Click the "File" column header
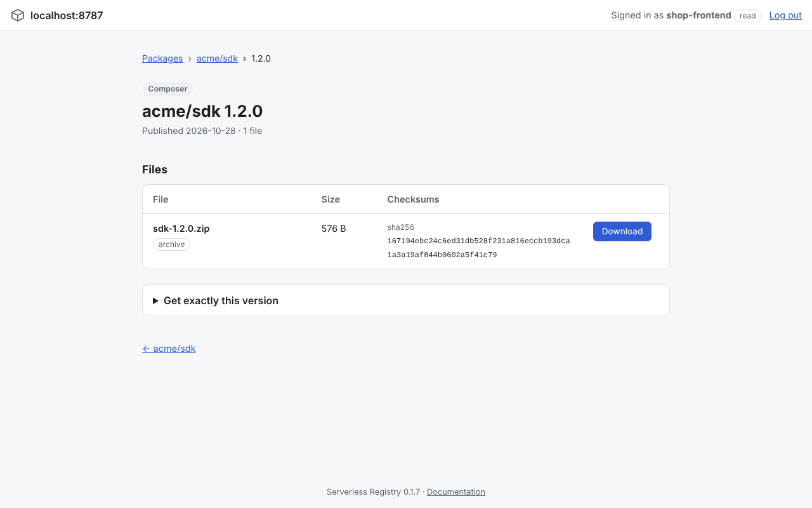 pyautogui.click(x=160, y=199)
